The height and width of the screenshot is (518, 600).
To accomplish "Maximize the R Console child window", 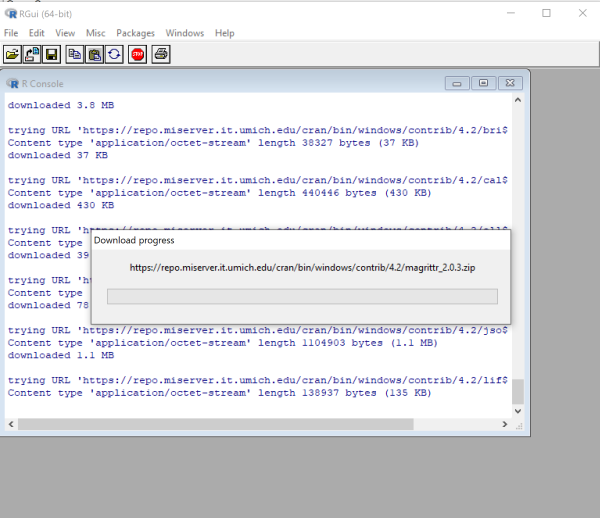I will click(x=484, y=83).
